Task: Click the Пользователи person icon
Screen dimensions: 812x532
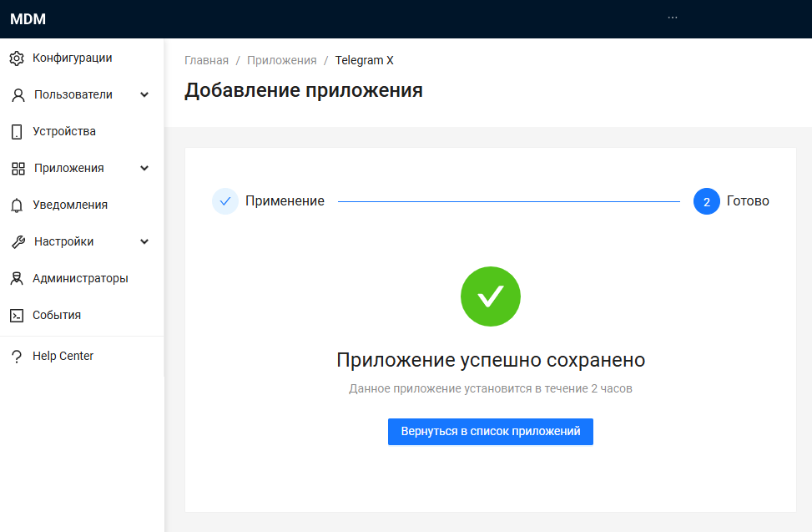Action: click(x=18, y=95)
